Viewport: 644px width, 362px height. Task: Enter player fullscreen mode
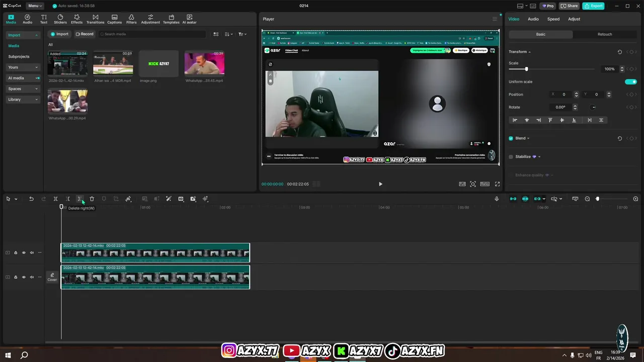497,184
